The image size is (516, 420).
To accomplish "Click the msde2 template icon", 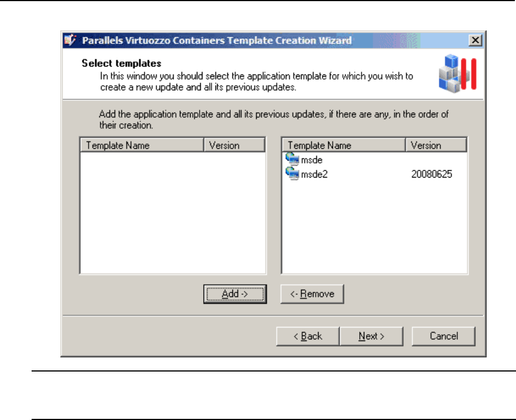I will tap(292, 173).
